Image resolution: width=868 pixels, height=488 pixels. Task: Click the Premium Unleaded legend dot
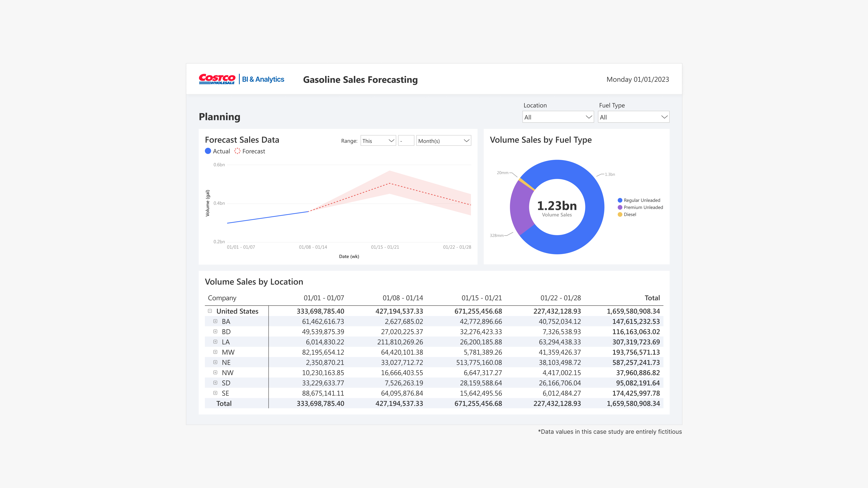click(620, 207)
